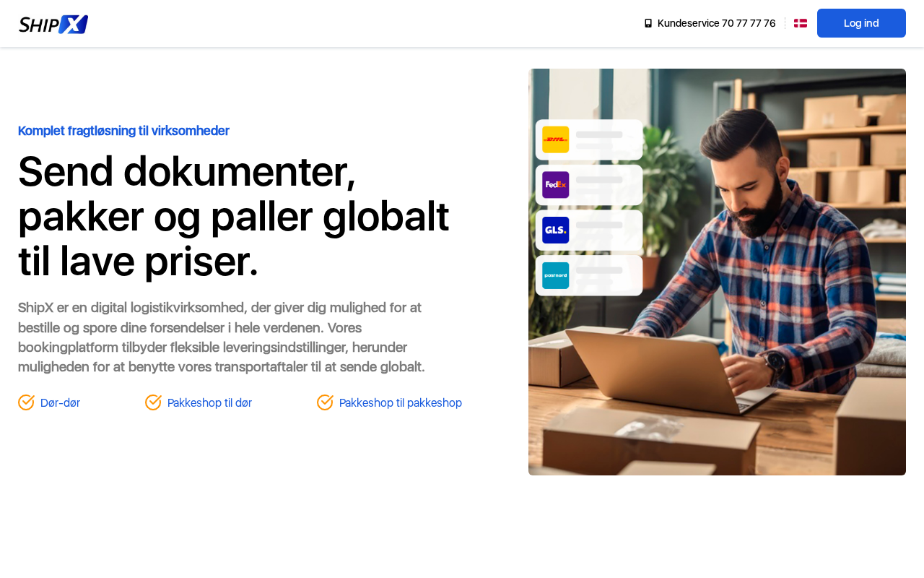Select the Pakkeshop til dør option

coord(209,403)
